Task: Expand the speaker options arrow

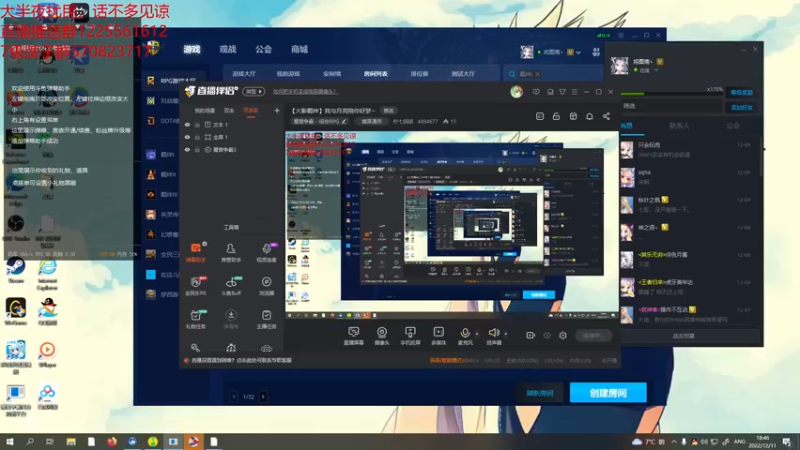Action: pyautogui.click(x=506, y=333)
